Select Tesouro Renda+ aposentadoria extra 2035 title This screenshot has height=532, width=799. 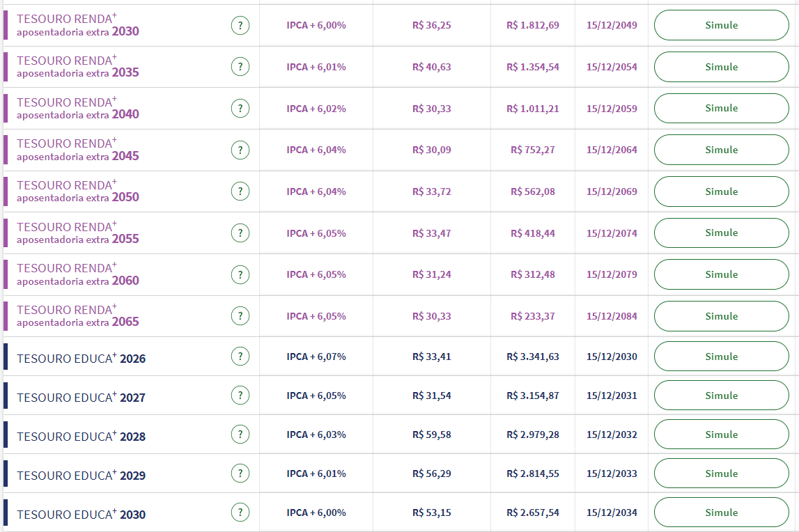[x=78, y=67]
